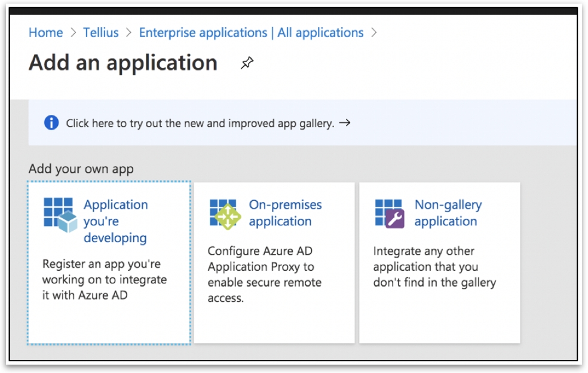Click the chevron right after Tellius
The height and width of the screenshot is (373, 588).
[x=128, y=33]
